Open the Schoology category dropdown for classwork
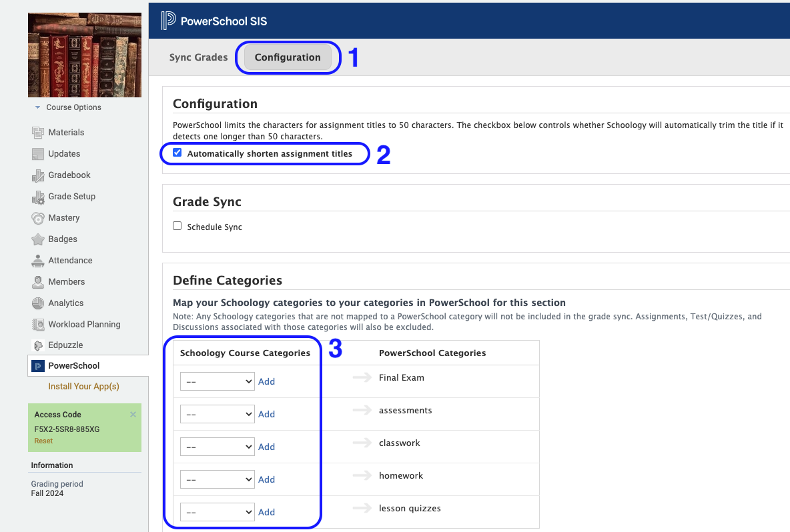The height and width of the screenshot is (532, 790). pyautogui.click(x=217, y=447)
